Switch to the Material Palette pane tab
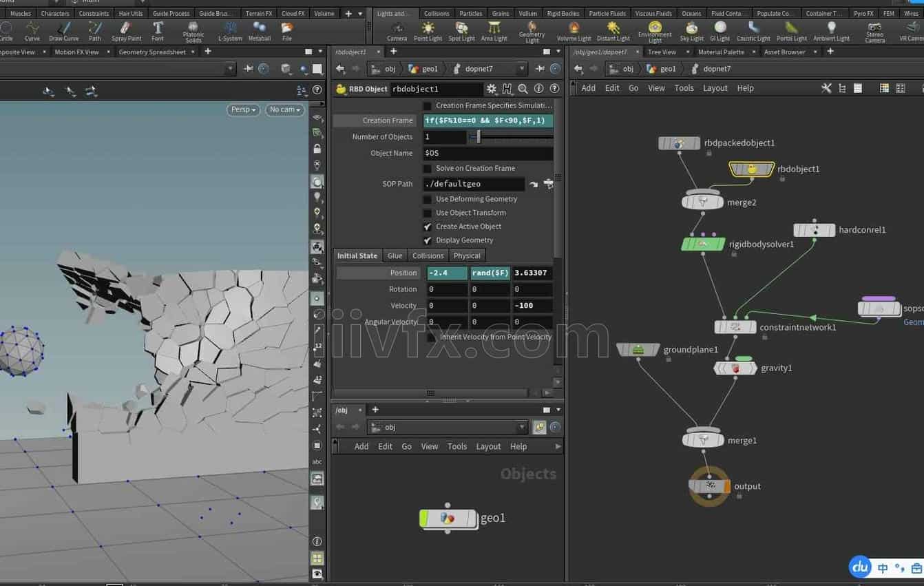This screenshot has width=924, height=586. [x=721, y=52]
